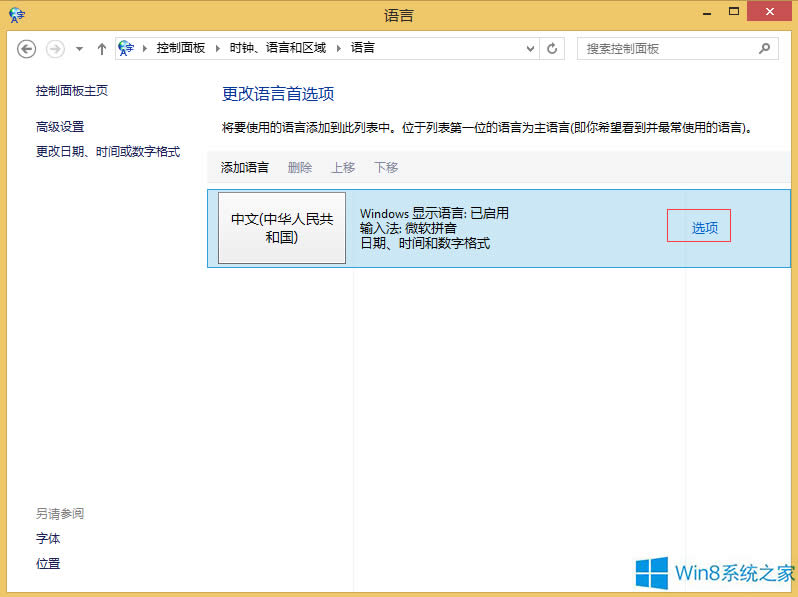Click the Windows 显示语言: 已启用 text
The height and width of the screenshot is (597, 798).
coord(435,213)
